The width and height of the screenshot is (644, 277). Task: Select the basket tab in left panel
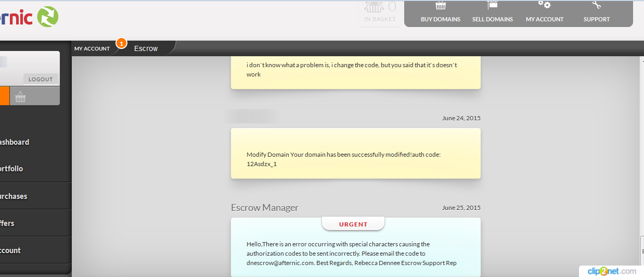(x=20, y=97)
